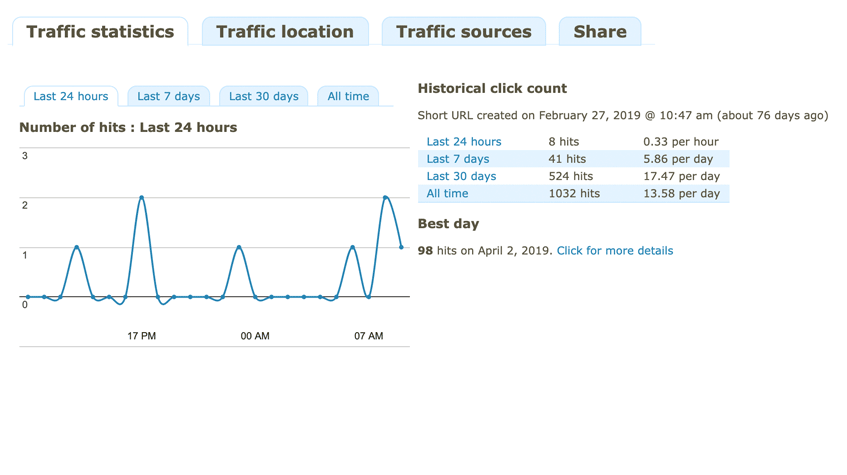Viewport: 847px width, 475px height.
Task: Select the Last 24 hours chart tab
Action: pos(71,96)
